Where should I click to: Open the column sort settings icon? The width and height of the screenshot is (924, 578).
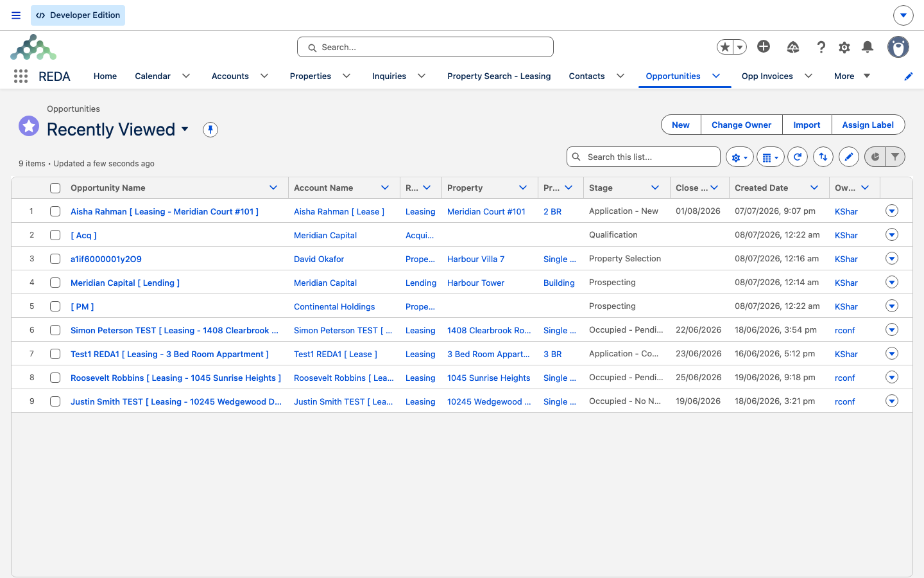pyautogui.click(x=823, y=157)
